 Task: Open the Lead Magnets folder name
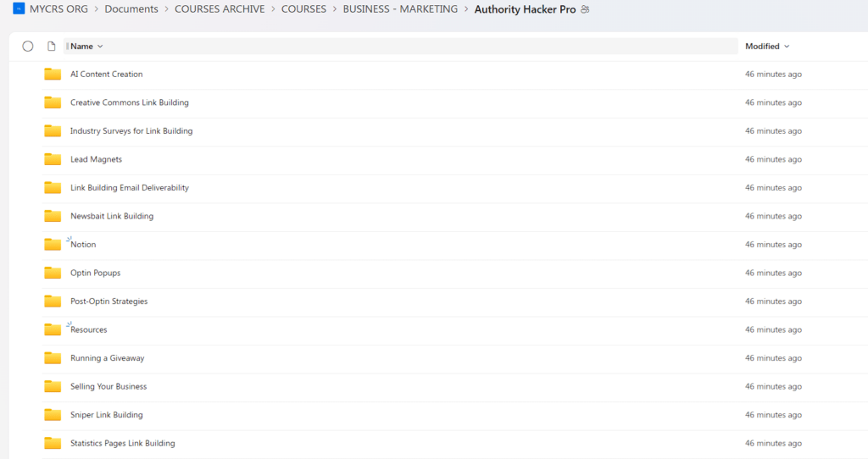coord(96,159)
